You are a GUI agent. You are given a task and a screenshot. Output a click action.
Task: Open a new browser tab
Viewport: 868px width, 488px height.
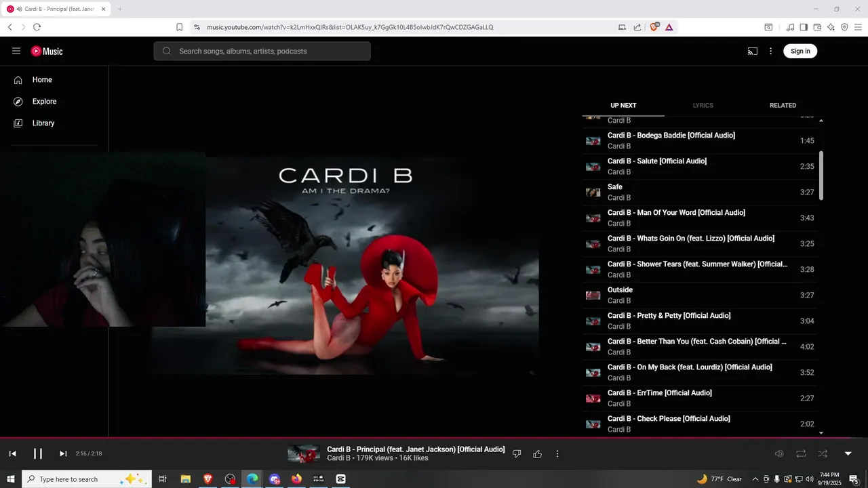click(120, 9)
